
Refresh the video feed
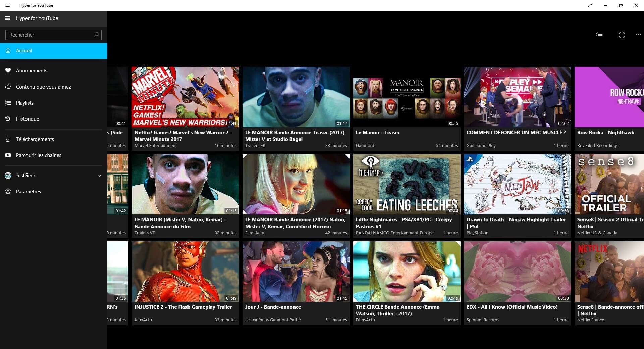point(622,35)
